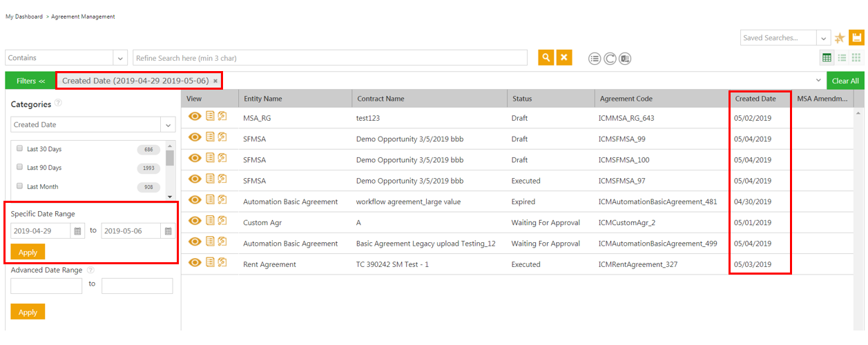Click the orange save search floppy icon
Screen dimensions: 868x345
(x=856, y=38)
